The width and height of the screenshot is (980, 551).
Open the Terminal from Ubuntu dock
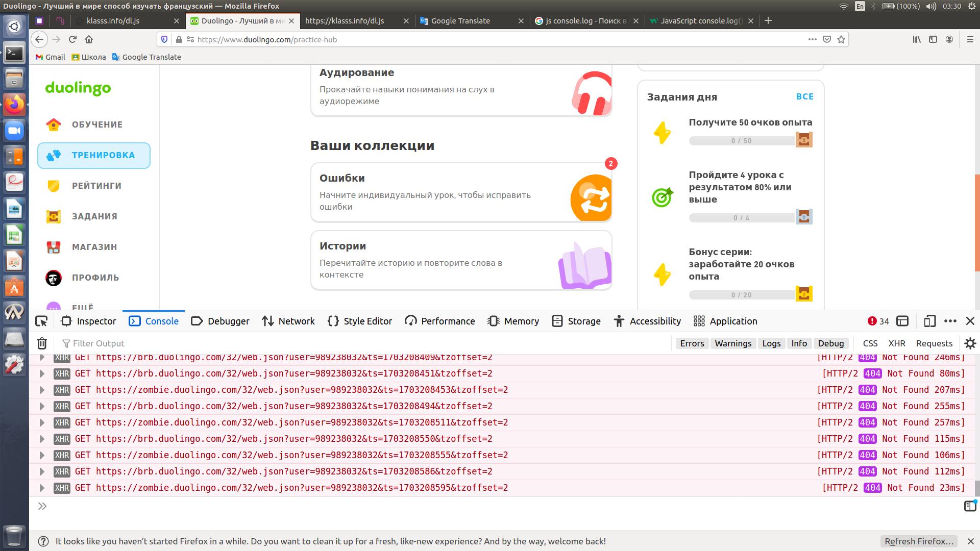tap(14, 53)
